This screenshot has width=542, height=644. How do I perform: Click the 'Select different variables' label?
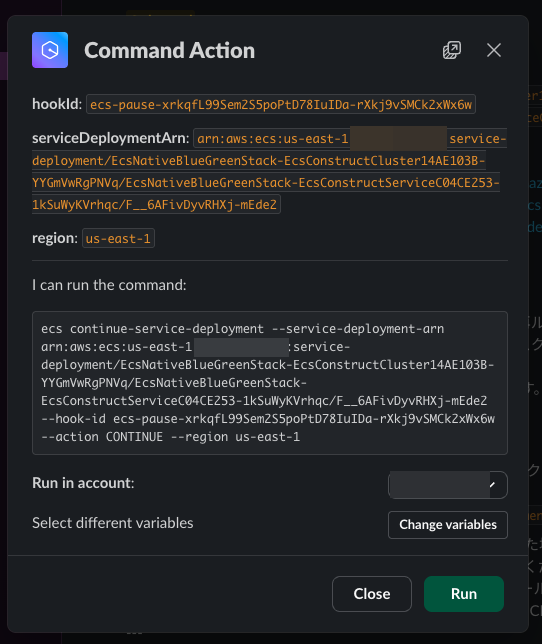click(x=113, y=523)
